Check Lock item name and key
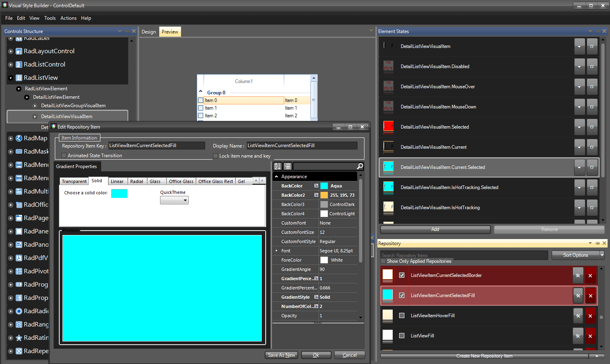Viewport: 610px width, 364px height. 215,156
